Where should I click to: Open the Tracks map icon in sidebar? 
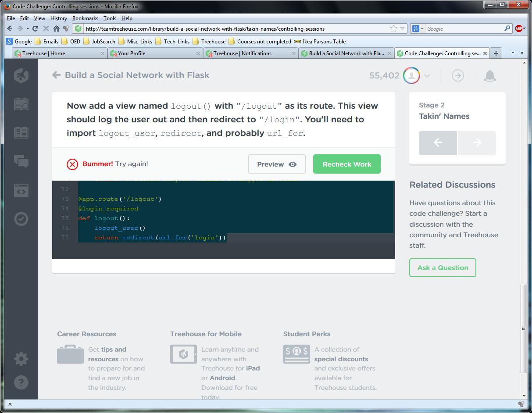21,104
